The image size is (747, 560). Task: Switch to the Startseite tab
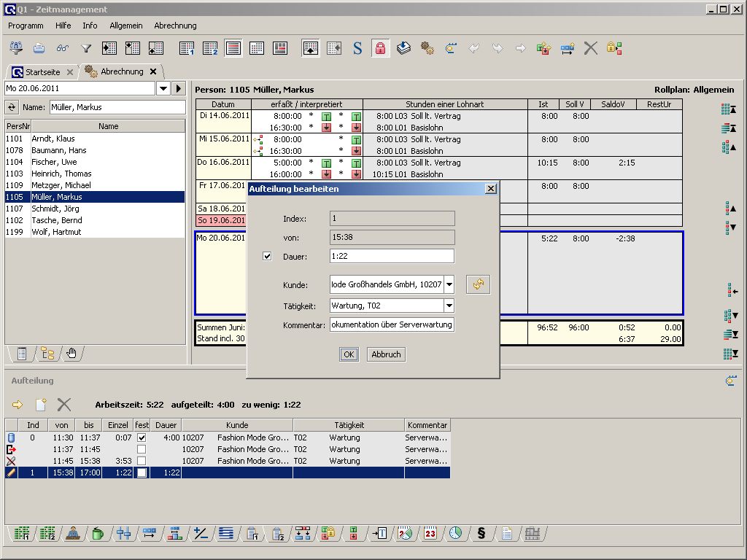[42, 72]
